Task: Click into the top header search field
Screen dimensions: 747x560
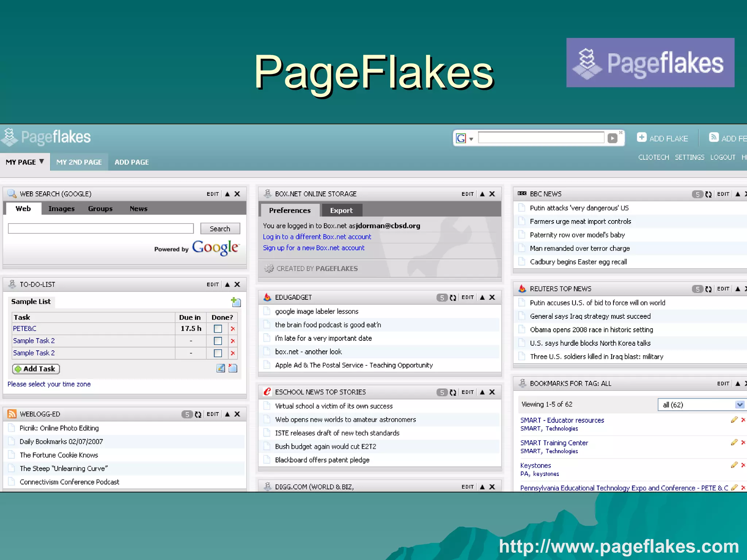Action: coord(541,138)
